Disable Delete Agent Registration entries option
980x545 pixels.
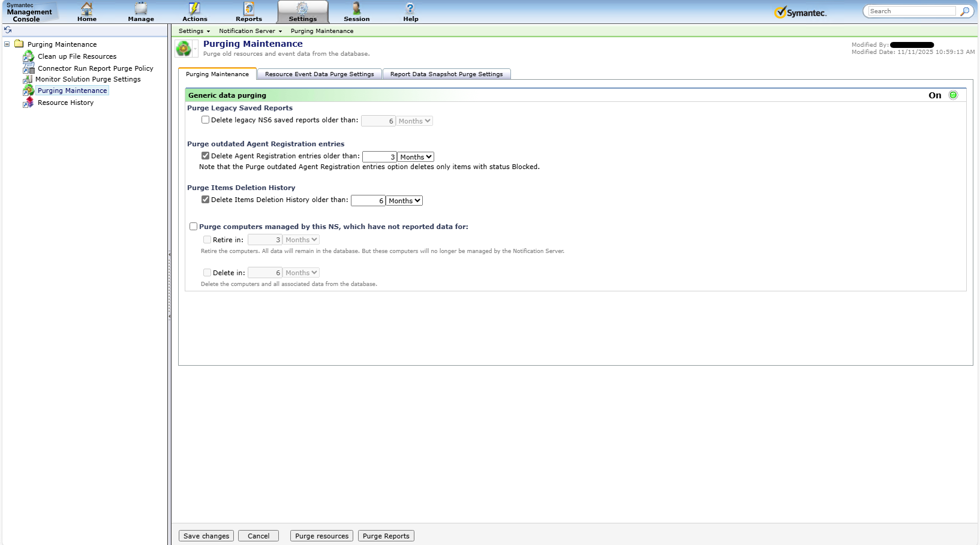(205, 155)
